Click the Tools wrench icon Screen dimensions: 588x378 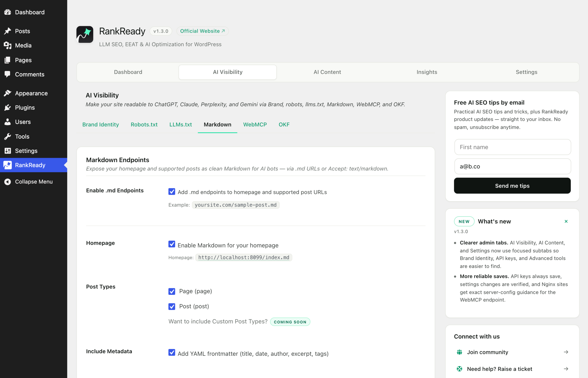pyautogui.click(x=8, y=136)
